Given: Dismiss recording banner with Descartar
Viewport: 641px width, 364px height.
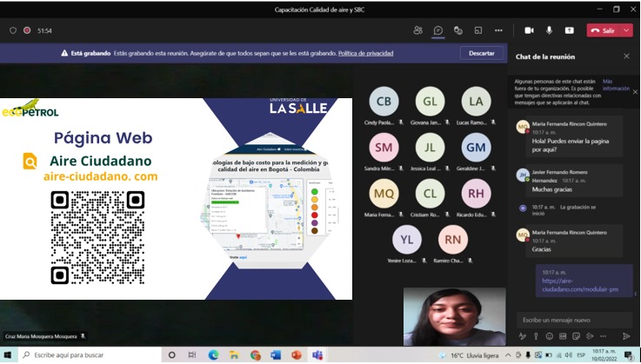Looking at the screenshot, I should coord(481,53).
